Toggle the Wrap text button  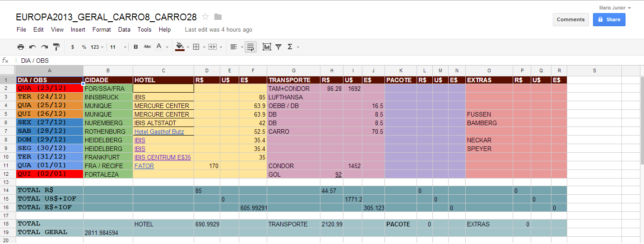(x=250, y=47)
